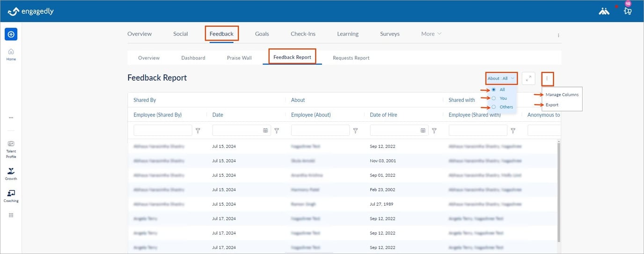
Task: Click filter icon for Date of Hire
Action: click(x=434, y=131)
